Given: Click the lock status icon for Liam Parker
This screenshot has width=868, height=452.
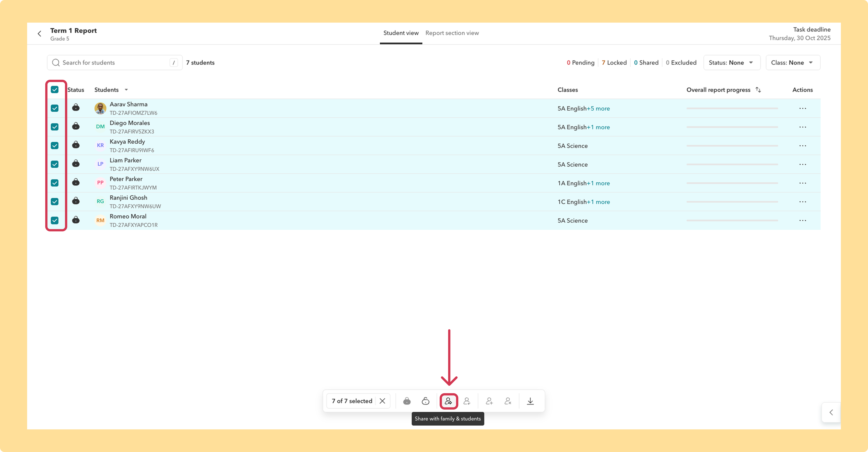Looking at the screenshot, I should 76,164.
